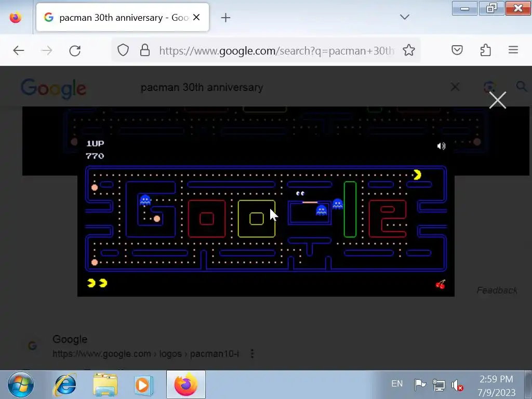The width and height of the screenshot is (532, 399).
Task: Click the Google favicon beside the search result
Action: (x=32, y=345)
